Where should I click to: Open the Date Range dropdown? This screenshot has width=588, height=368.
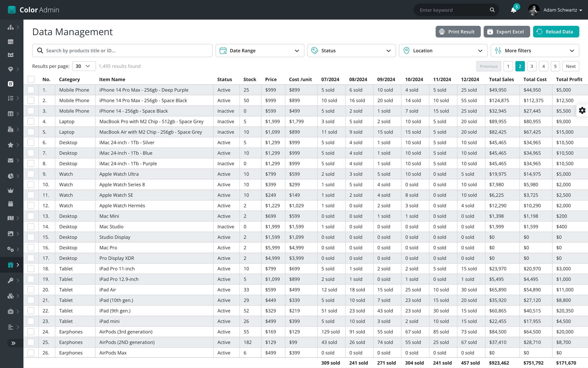click(x=260, y=51)
